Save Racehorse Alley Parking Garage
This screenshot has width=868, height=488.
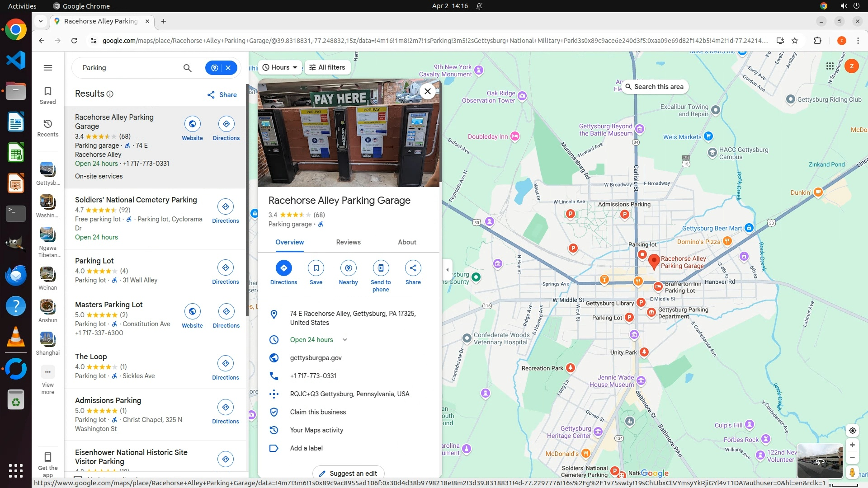pyautogui.click(x=316, y=268)
